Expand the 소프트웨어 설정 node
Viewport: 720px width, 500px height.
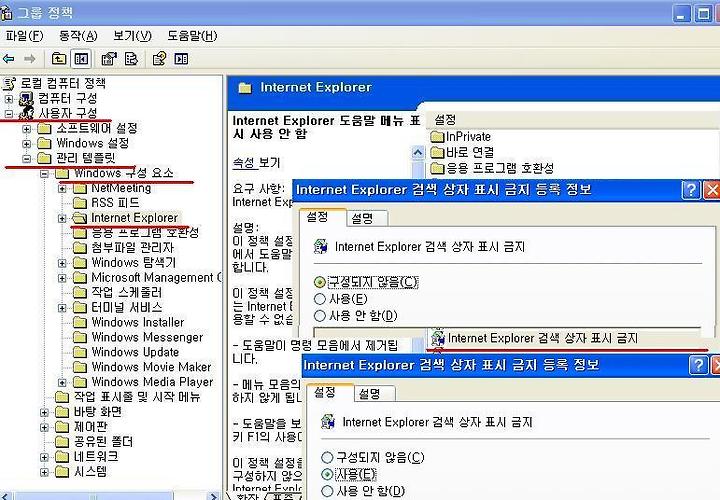(x=27, y=129)
